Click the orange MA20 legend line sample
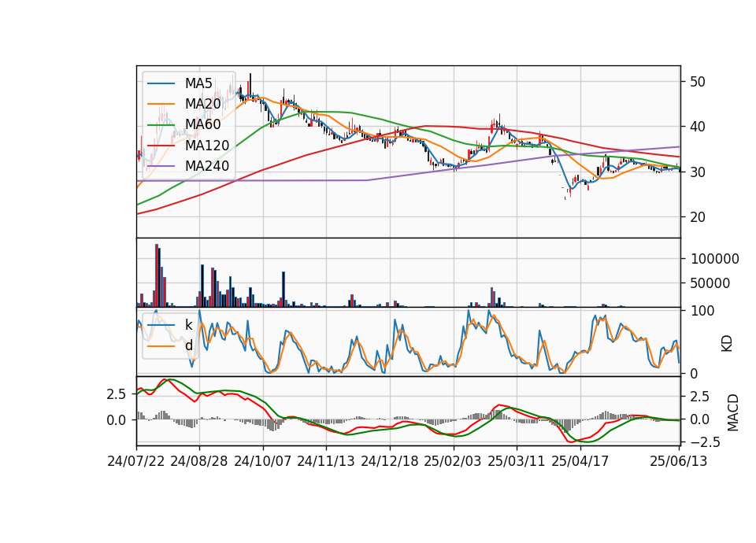The width and height of the screenshot is (756, 543). [x=161, y=104]
